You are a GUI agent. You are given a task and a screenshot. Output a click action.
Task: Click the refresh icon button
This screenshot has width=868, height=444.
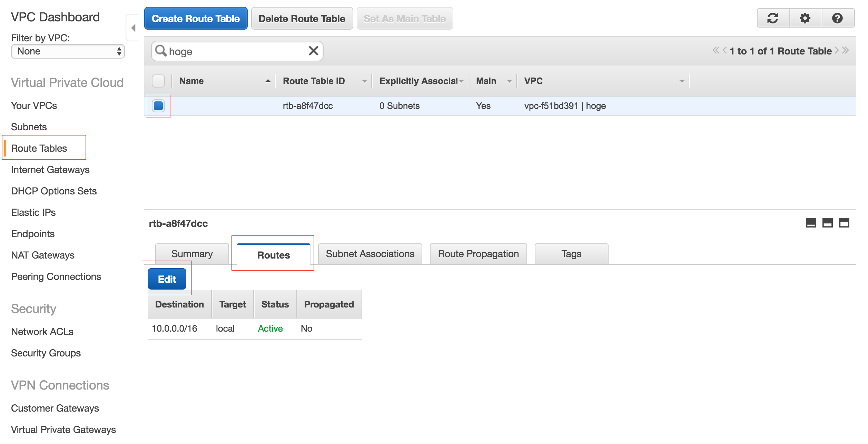pos(773,18)
